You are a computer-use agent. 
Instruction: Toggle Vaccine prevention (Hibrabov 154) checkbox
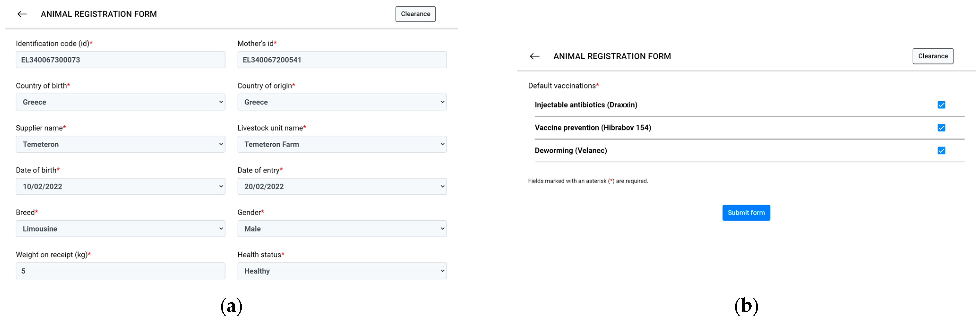coord(941,128)
